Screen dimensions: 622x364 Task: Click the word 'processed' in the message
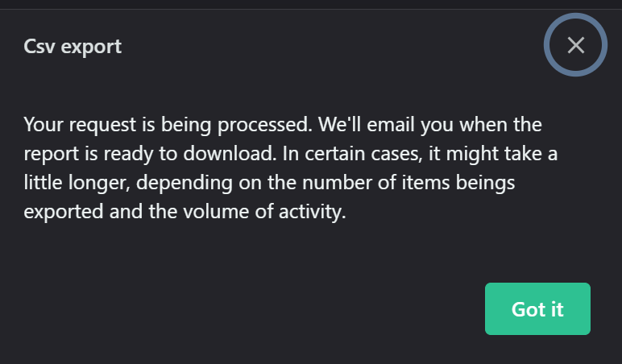click(265, 125)
